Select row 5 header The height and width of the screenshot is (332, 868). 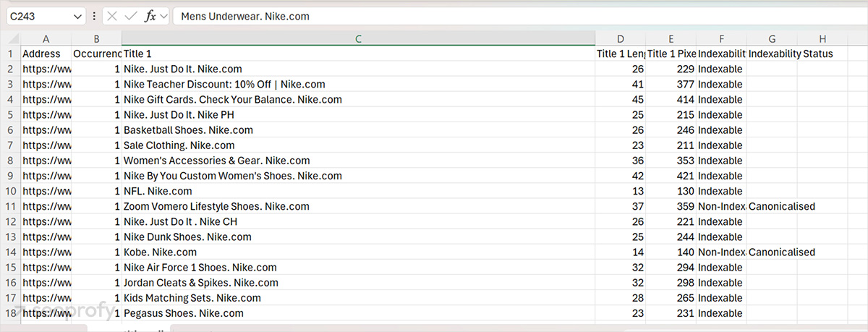tap(10, 115)
